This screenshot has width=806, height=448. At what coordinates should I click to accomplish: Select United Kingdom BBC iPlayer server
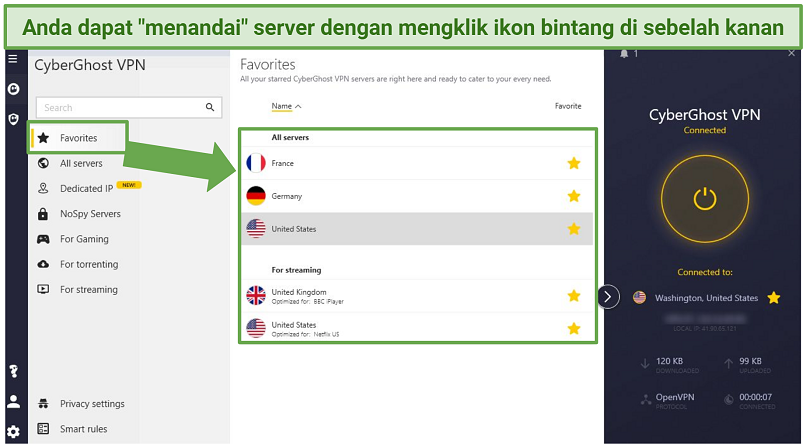[x=417, y=296]
